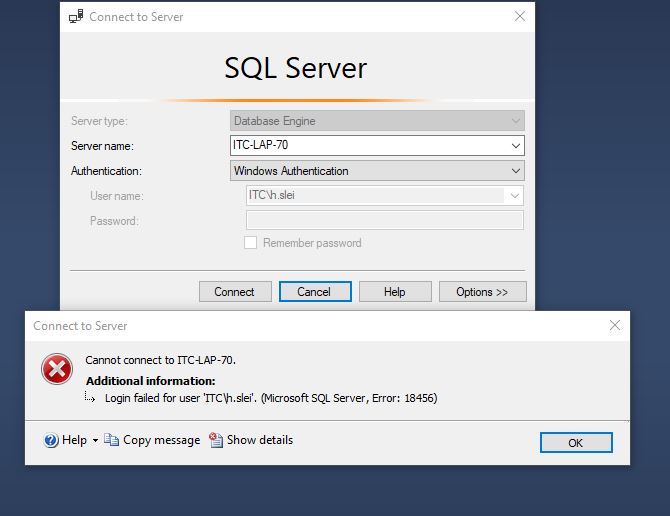Click inside the Password input field
Viewport: 670px width, 516px height.
[385, 220]
